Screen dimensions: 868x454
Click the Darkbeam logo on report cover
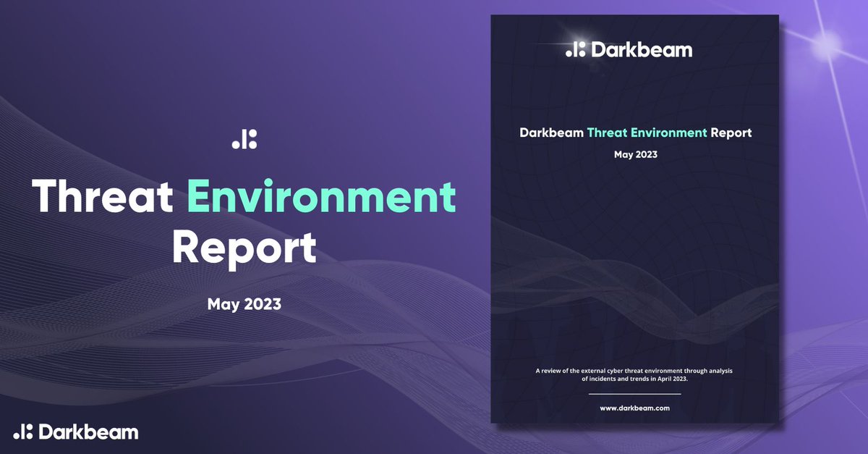[x=629, y=49]
